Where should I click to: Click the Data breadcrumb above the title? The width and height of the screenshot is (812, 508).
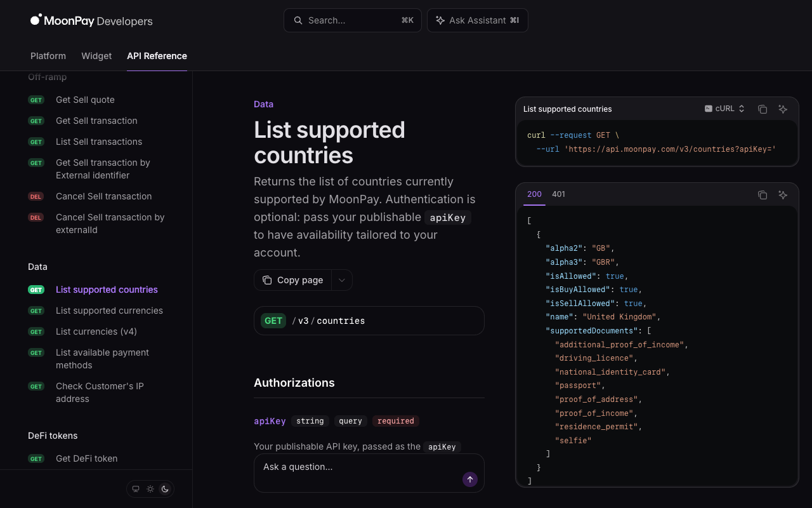[263, 104]
